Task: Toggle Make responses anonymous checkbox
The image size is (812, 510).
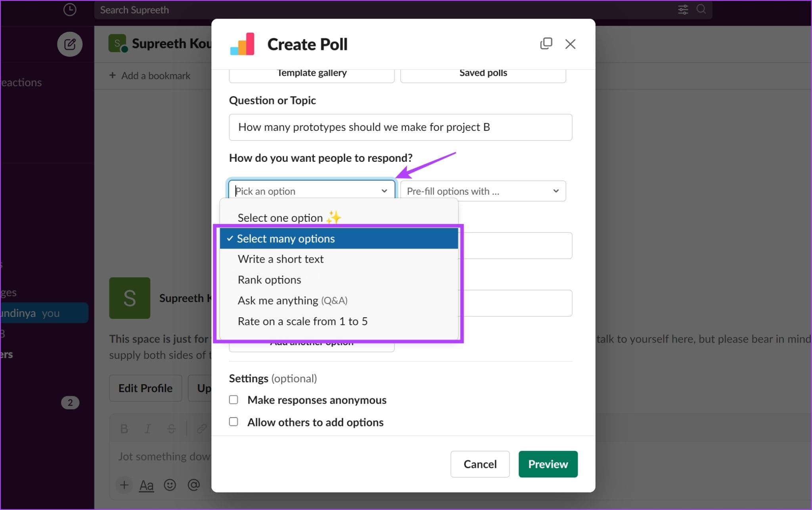Action: [233, 400]
